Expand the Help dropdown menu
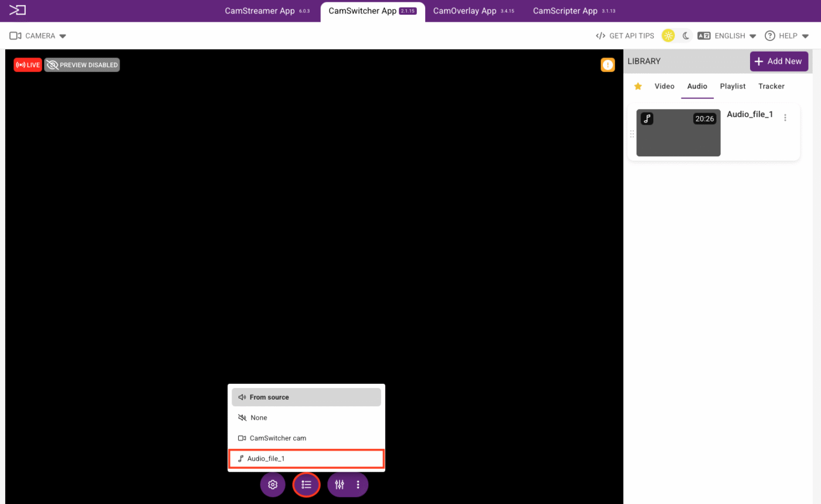Image resolution: width=821 pixels, height=504 pixels. [x=787, y=36]
